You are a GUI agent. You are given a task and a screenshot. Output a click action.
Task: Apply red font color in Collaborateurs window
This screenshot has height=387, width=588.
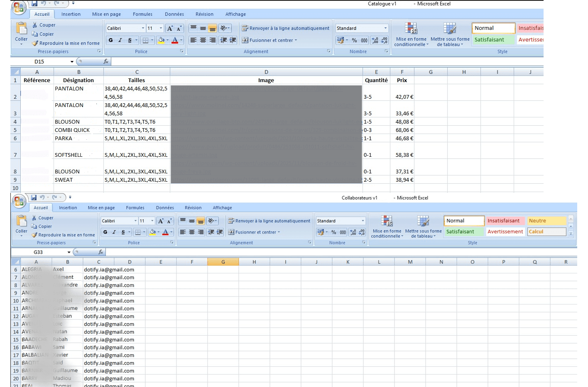tap(165, 232)
